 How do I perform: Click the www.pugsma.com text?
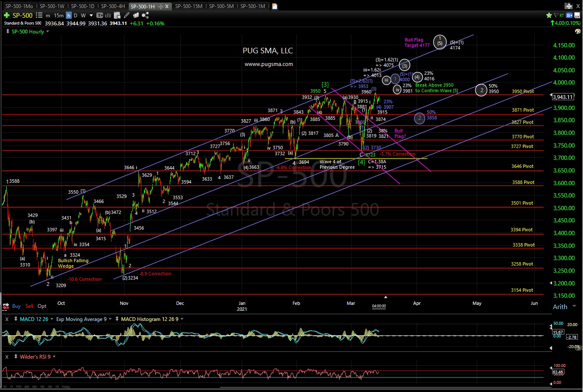[x=269, y=64]
